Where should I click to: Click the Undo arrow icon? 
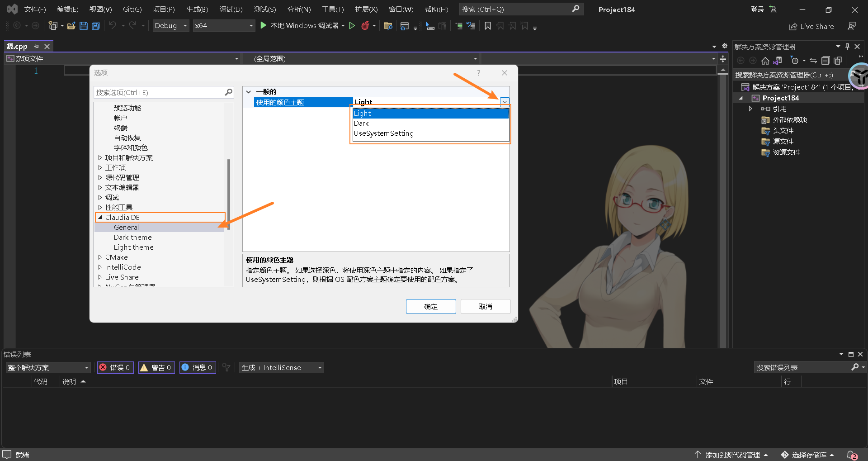point(113,26)
